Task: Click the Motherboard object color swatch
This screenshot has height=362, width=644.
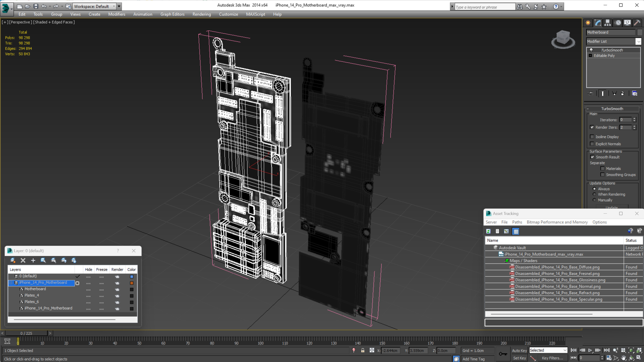Action: click(x=132, y=289)
